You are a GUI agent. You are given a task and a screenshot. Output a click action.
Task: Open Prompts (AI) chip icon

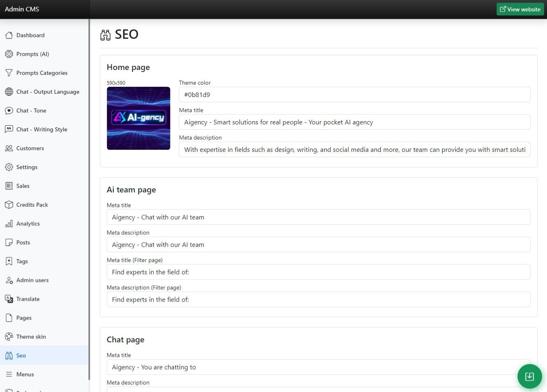pyautogui.click(x=9, y=54)
